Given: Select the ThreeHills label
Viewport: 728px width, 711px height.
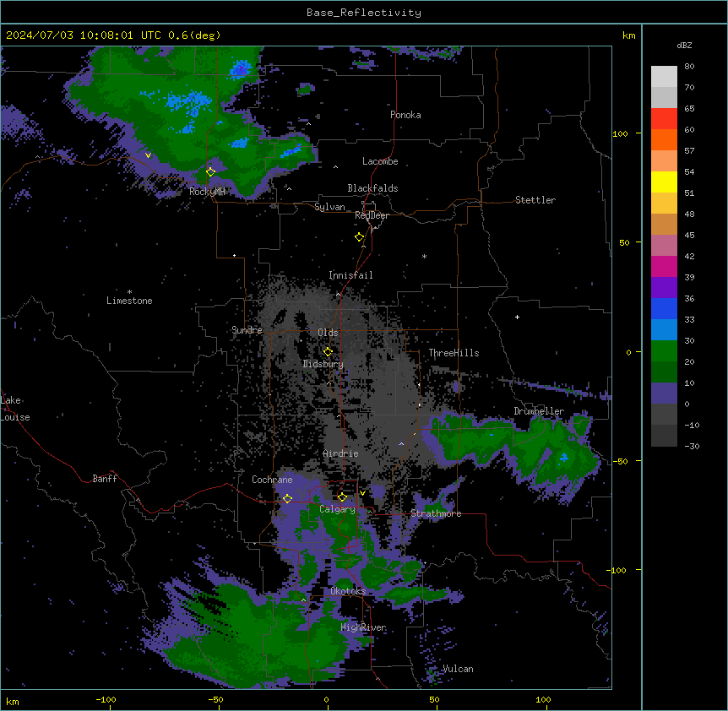Looking at the screenshot, I should pyautogui.click(x=454, y=353).
